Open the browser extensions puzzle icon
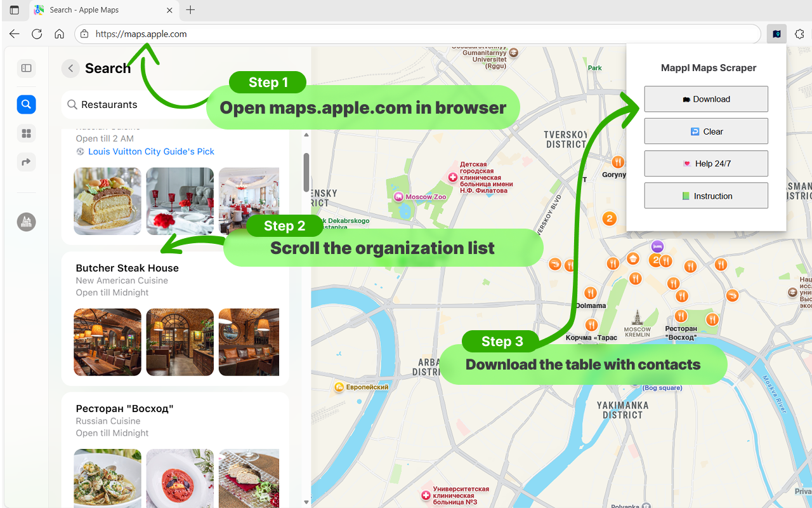The image size is (812, 508). pyautogui.click(x=799, y=34)
